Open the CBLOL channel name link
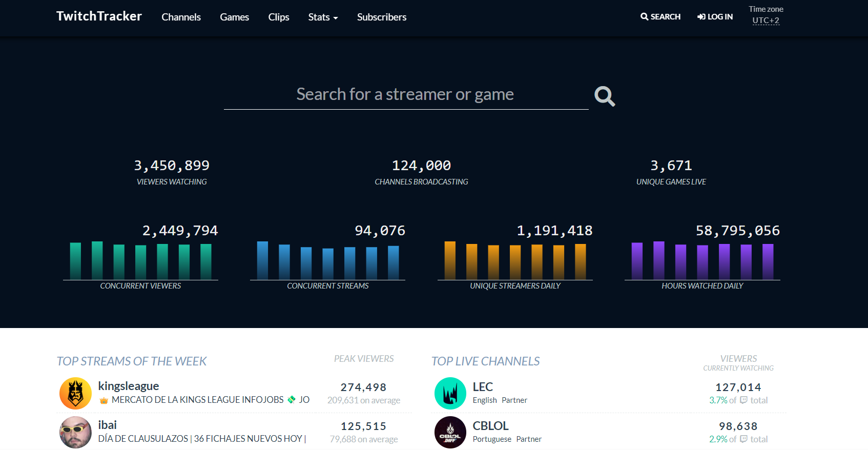This screenshot has width=868, height=450. 490,426
